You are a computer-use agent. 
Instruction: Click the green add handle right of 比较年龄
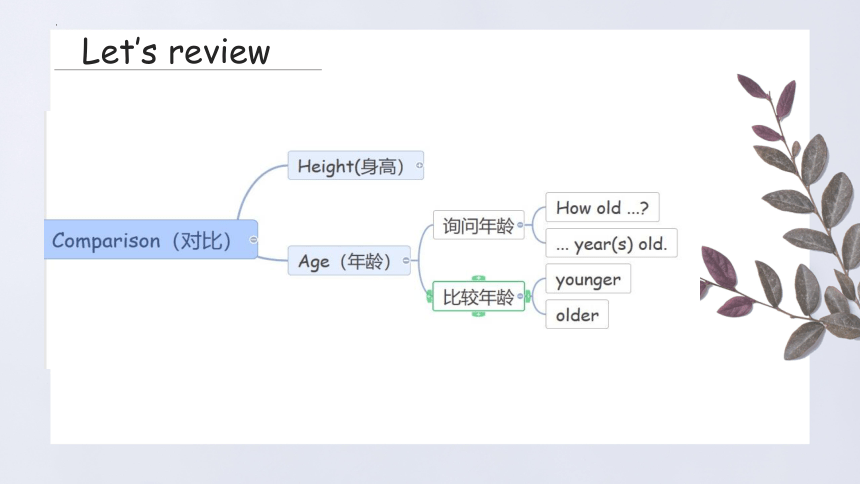pos(528,296)
